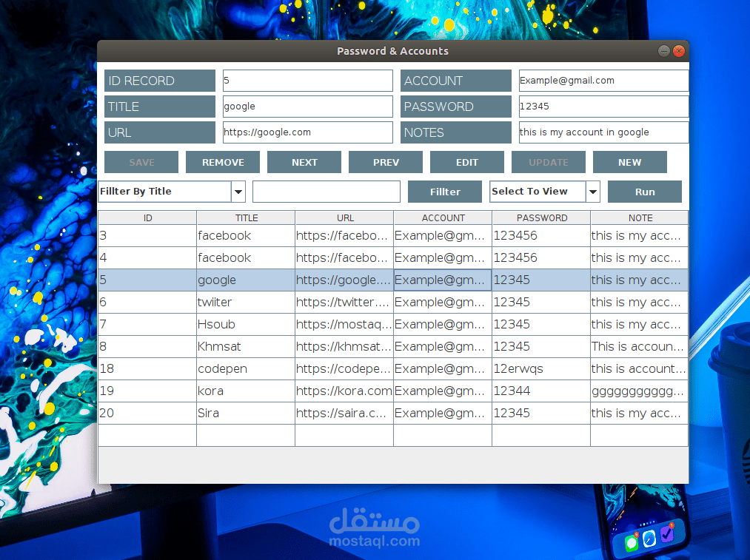Go to the NEXT record
750x560 pixels.
[x=304, y=162]
